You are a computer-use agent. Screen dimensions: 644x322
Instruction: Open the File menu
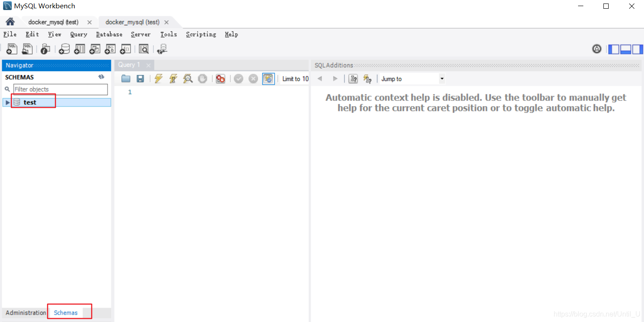pyautogui.click(x=10, y=34)
